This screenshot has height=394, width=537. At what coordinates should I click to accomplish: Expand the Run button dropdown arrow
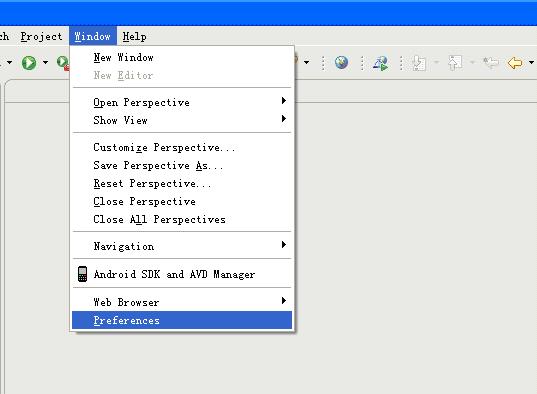(45, 63)
